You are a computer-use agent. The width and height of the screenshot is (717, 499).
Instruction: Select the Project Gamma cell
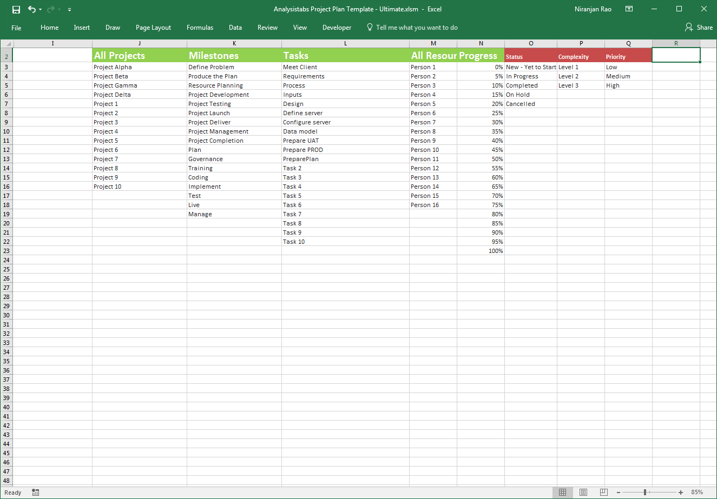(x=139, y=86)
